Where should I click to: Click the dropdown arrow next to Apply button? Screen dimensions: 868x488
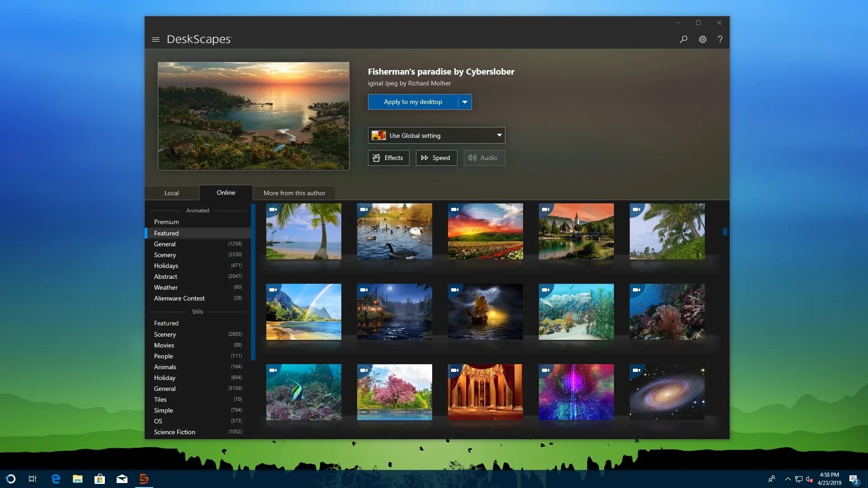tap(464, 101)
